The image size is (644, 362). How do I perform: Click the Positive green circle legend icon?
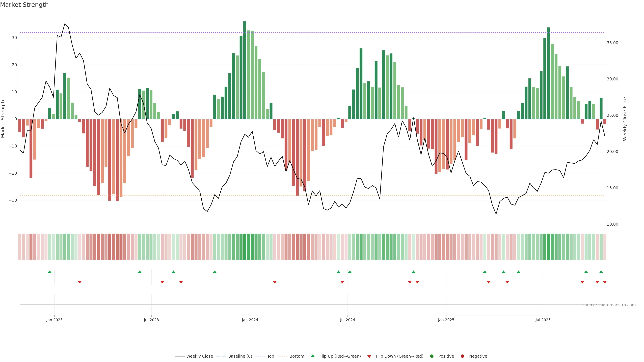click(432, 356)
